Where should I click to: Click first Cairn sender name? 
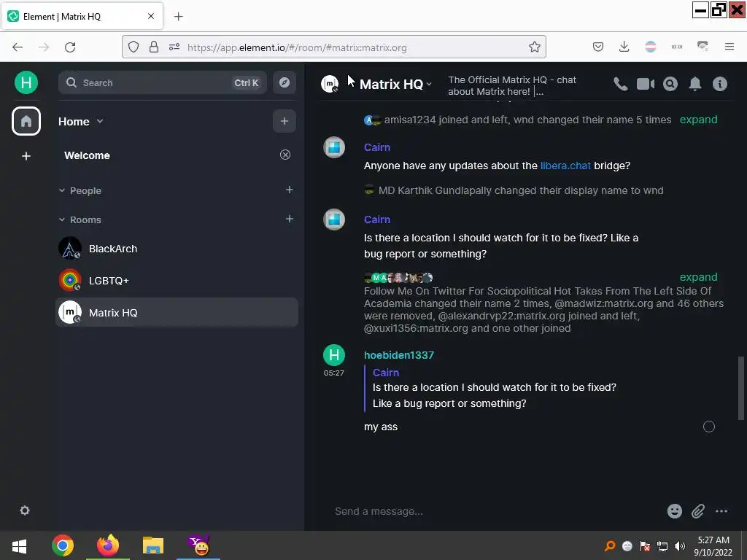(377, 147)
